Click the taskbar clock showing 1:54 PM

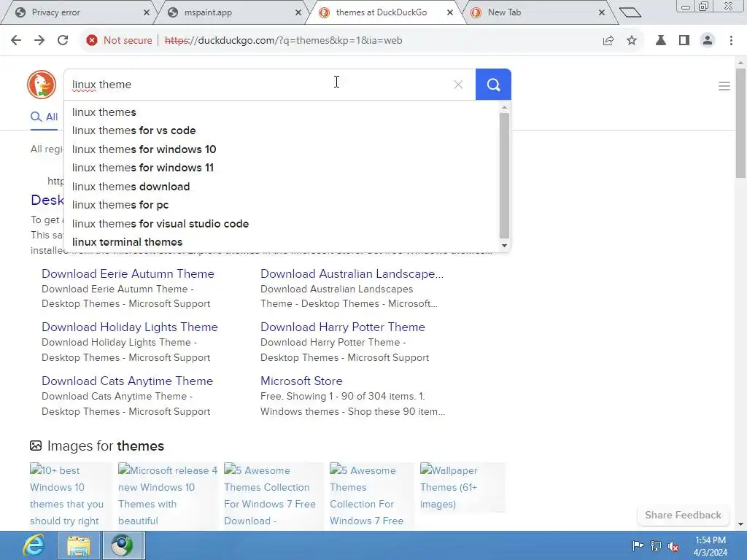(x=711, y=546)
